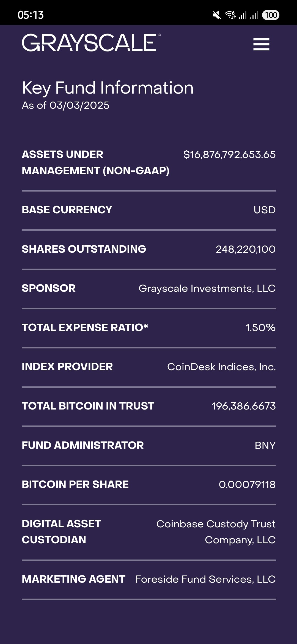Tap the Bitcoin Per Share value
Viewport: 297px width, 644px height.
pos(247,485)
